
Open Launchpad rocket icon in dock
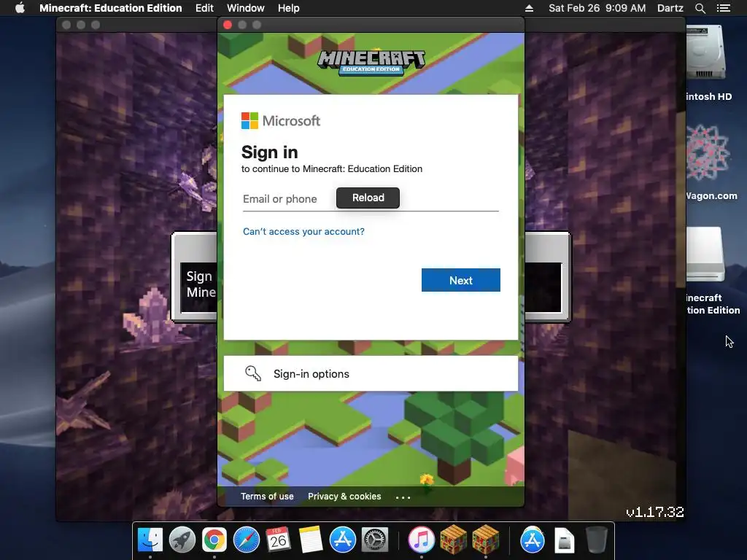click(x=182, y=540)
